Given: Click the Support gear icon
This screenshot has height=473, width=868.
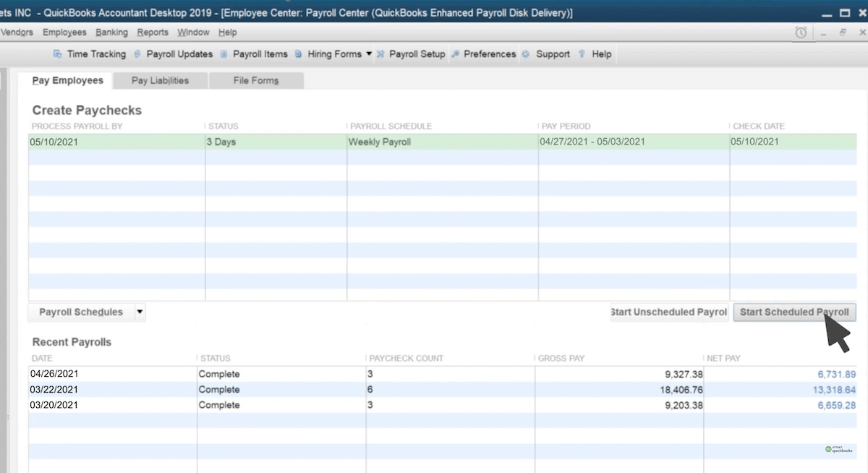Looking at the screenshot, I should (x=526, y=54).
